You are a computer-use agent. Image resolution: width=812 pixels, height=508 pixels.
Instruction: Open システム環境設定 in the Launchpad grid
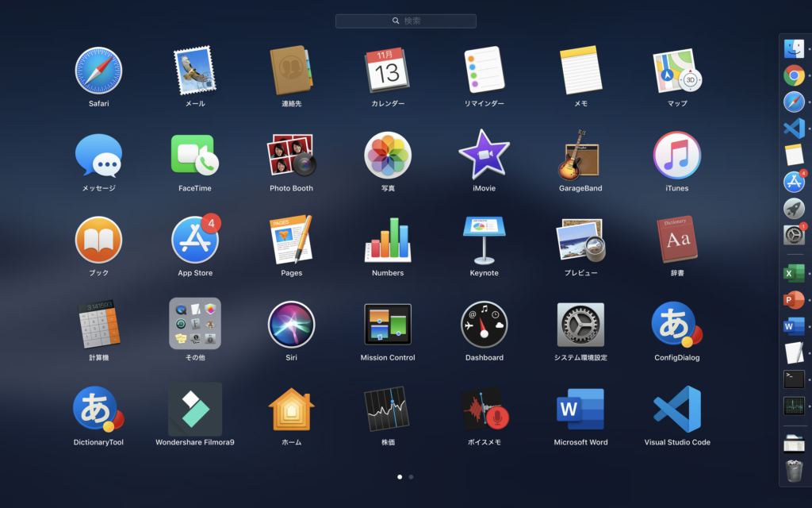[580, 325]
